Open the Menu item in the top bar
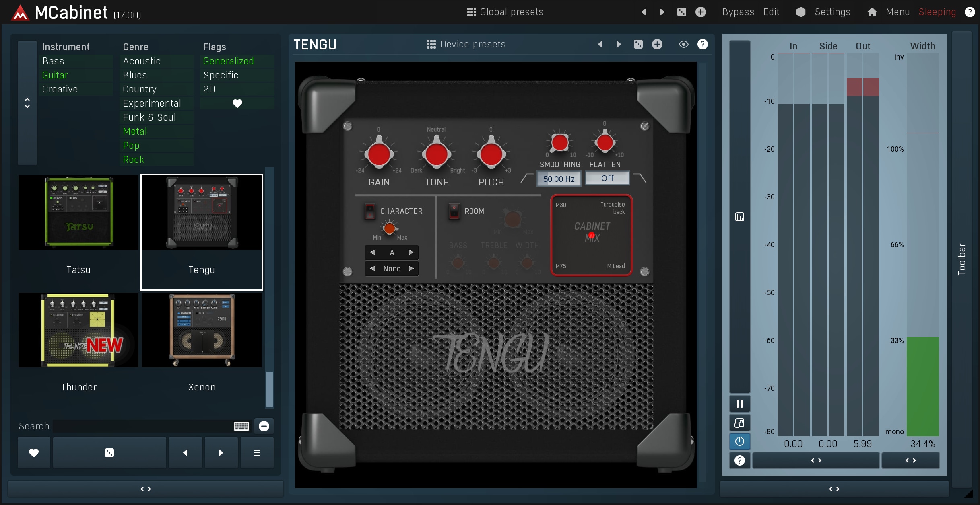The height and width of the screenshot is (505, 980). tap(897, 12)
